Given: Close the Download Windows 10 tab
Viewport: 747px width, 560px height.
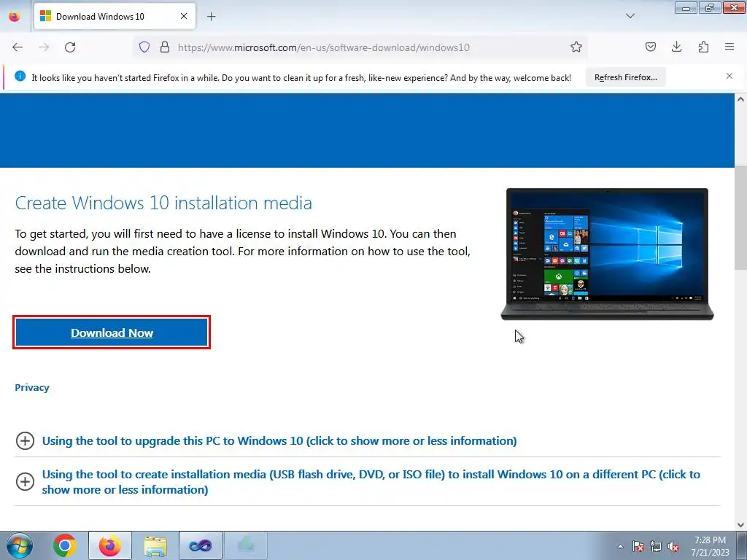Looking at the screenshot, I should coord(184,16).
